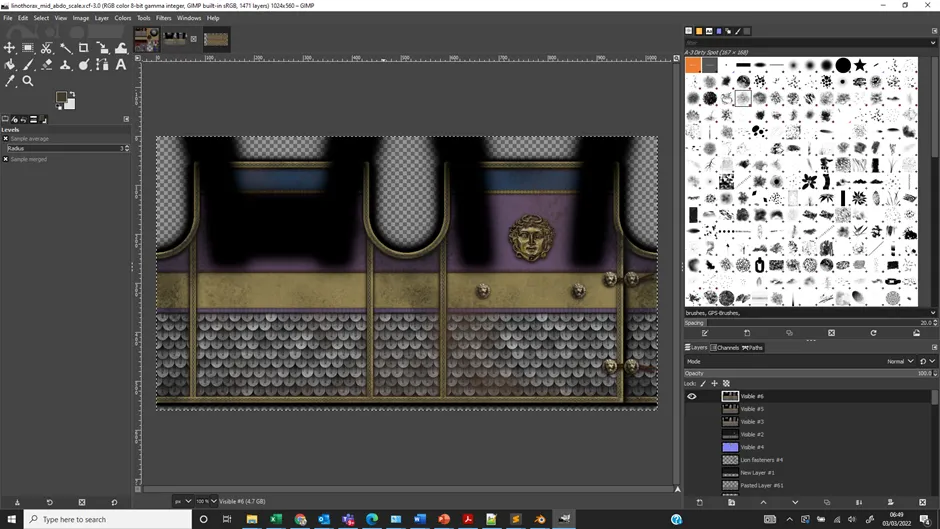Open Blender from the taskbar

(540, 519)
